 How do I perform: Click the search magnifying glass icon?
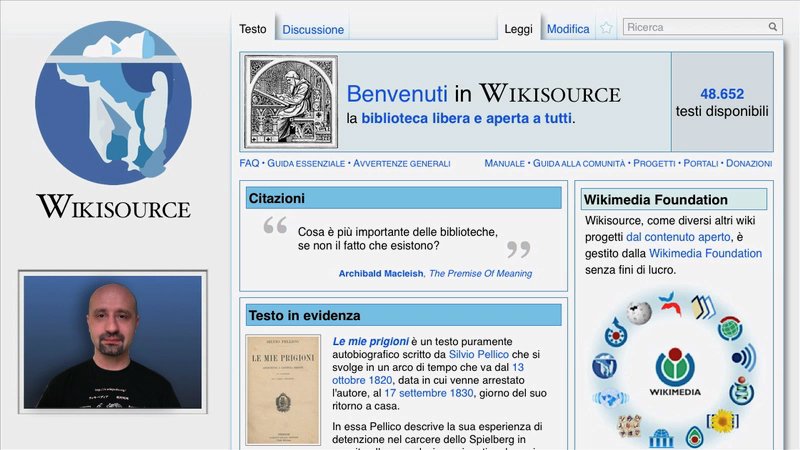[773, 28]
